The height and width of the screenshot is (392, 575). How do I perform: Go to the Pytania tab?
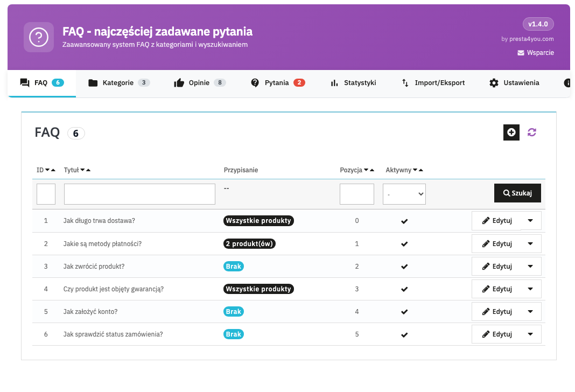(x=278, y=83)
